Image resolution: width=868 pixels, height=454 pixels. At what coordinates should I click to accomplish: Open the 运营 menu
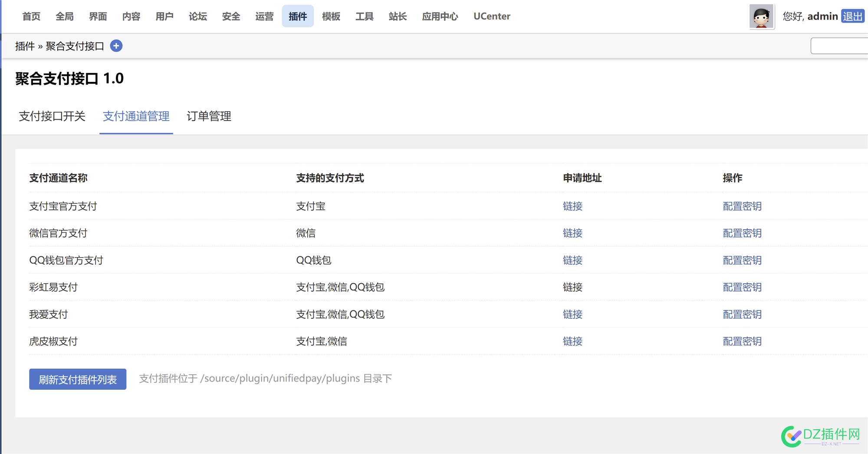point(264,16)
